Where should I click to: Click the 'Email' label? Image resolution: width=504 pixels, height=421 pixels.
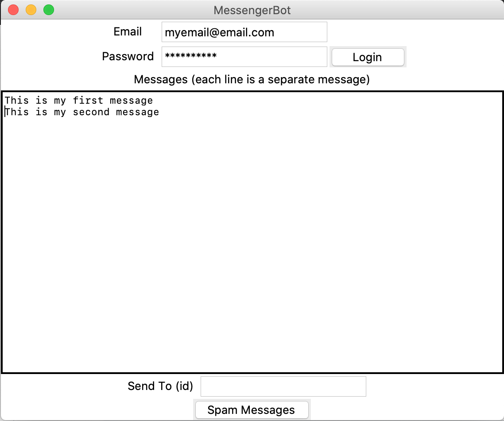click(x=128, y=32)
